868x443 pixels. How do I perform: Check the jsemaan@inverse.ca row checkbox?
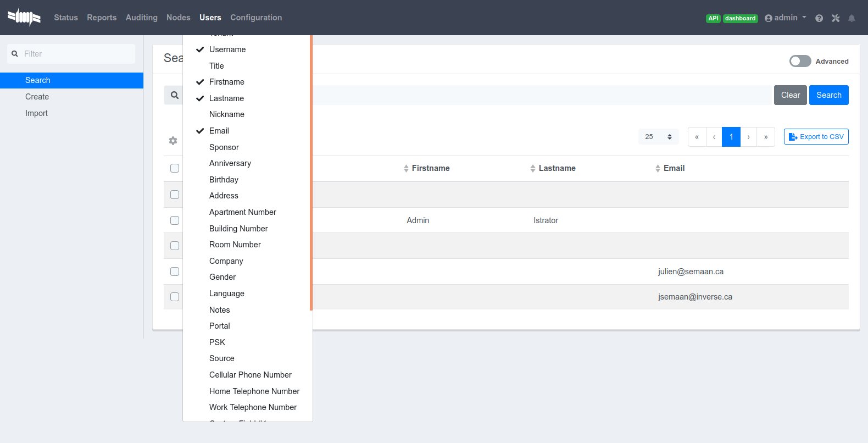(x=175, y=297)
